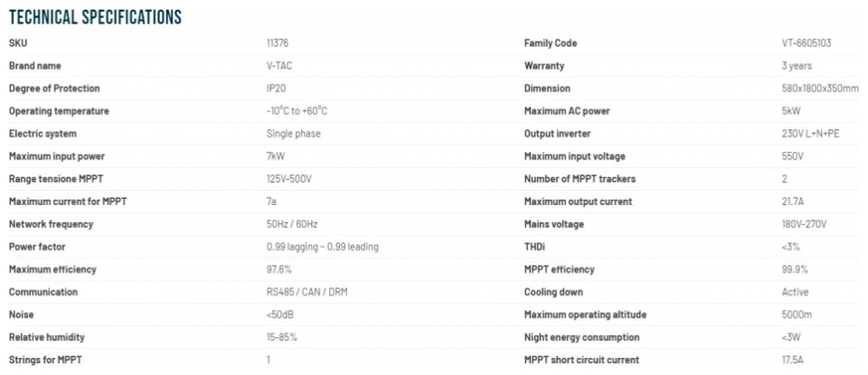Select the Output inverter value 230V L+N+PE
This screenshot has height=375, width=868.
coord(811,134)
